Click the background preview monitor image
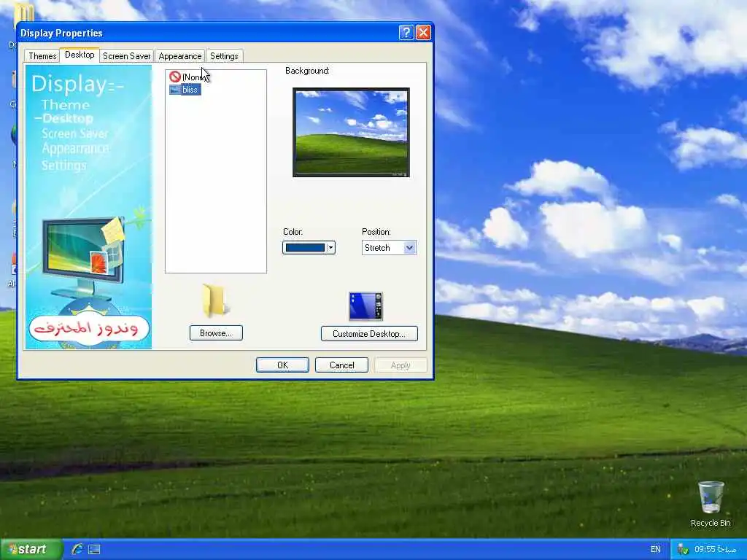The image size is (747, 560). tap(351, 132)
